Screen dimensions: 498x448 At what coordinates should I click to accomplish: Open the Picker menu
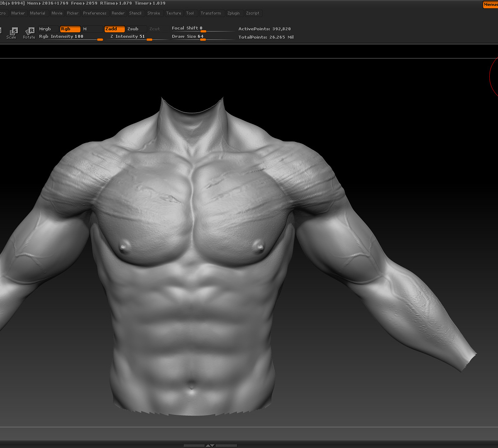[x=73, y=13]
